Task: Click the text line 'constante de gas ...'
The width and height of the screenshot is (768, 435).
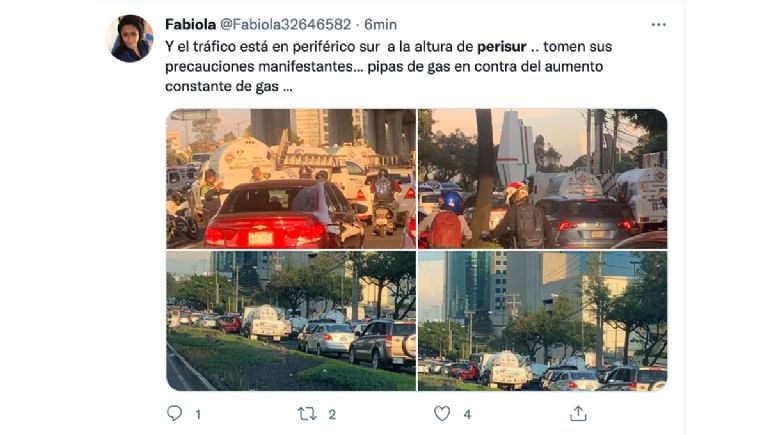Action: [229, 86]
